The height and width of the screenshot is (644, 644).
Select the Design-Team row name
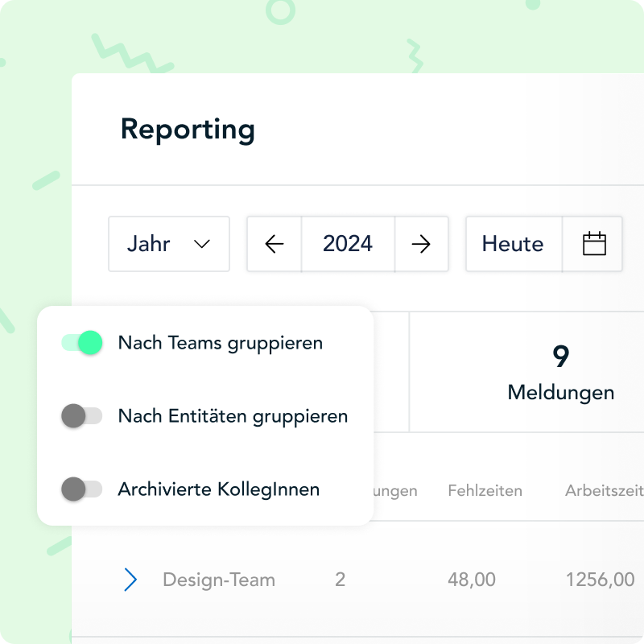pyautogui.click(x=218, y=580)
